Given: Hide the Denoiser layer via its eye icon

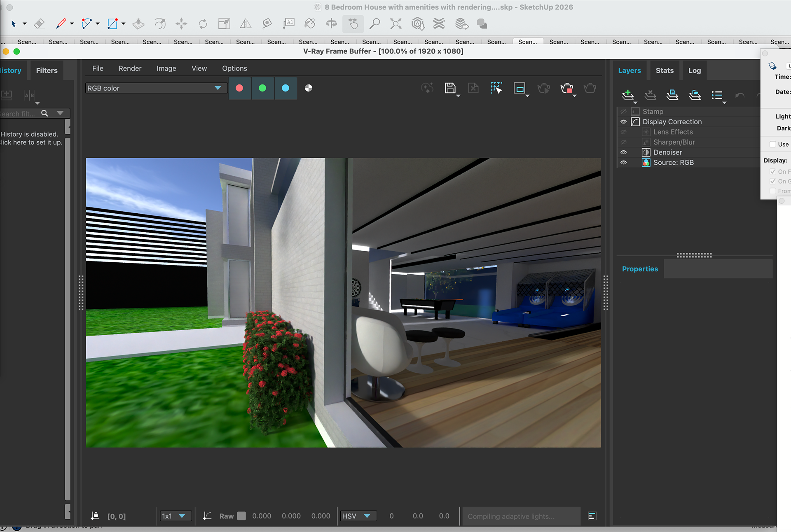Looking at the screenshot, I should 624,152.
